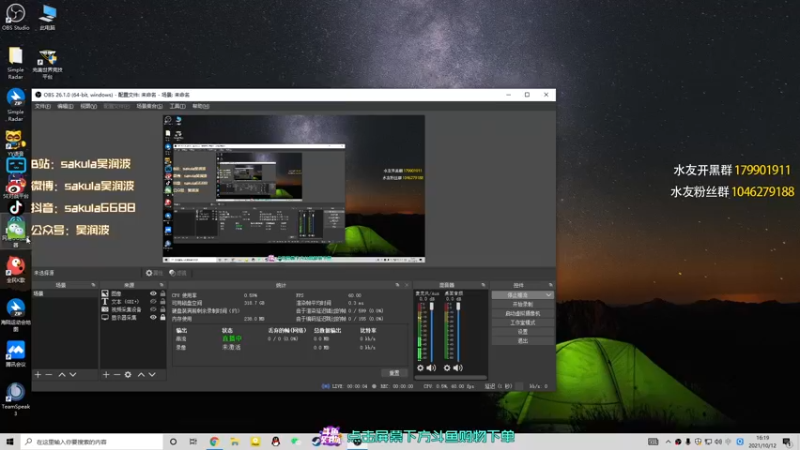Show hidden system tray icons chevron
The image size is (800, 450).
[x=668, y=441]
